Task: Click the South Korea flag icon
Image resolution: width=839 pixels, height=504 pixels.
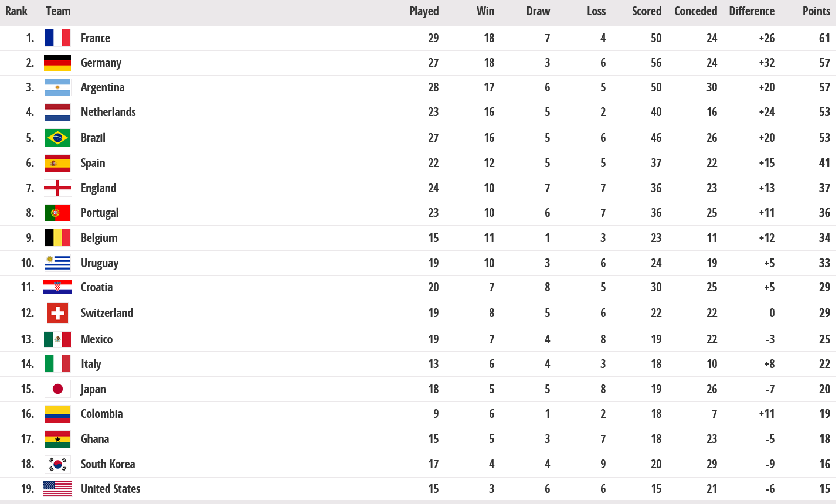Action: (x=57, y=464)
